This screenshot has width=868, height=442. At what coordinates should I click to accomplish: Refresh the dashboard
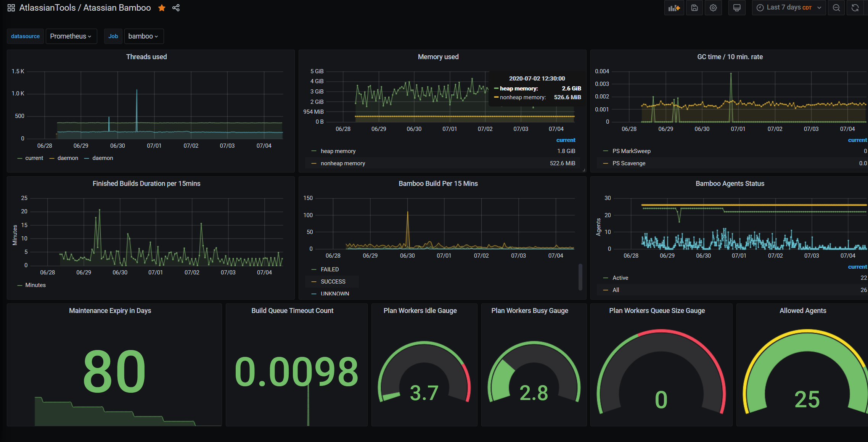855,8
